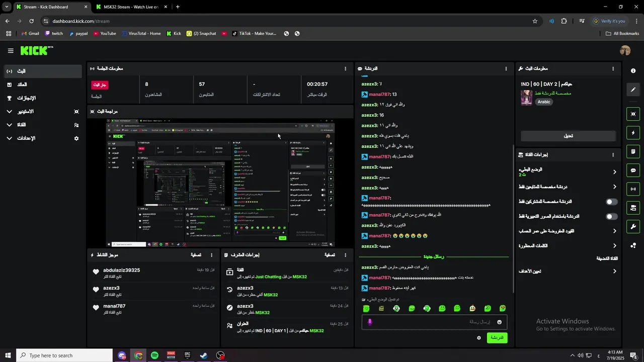This screenshot has width=644, height=362.
Task: Expand the القناة sidebar section
Action: point(9,125)
